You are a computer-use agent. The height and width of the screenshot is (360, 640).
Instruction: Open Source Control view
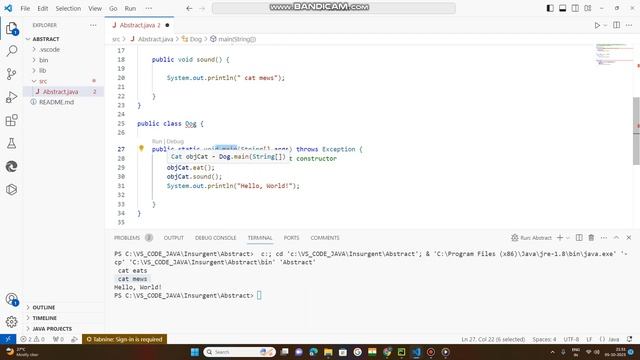coord(11,74)
